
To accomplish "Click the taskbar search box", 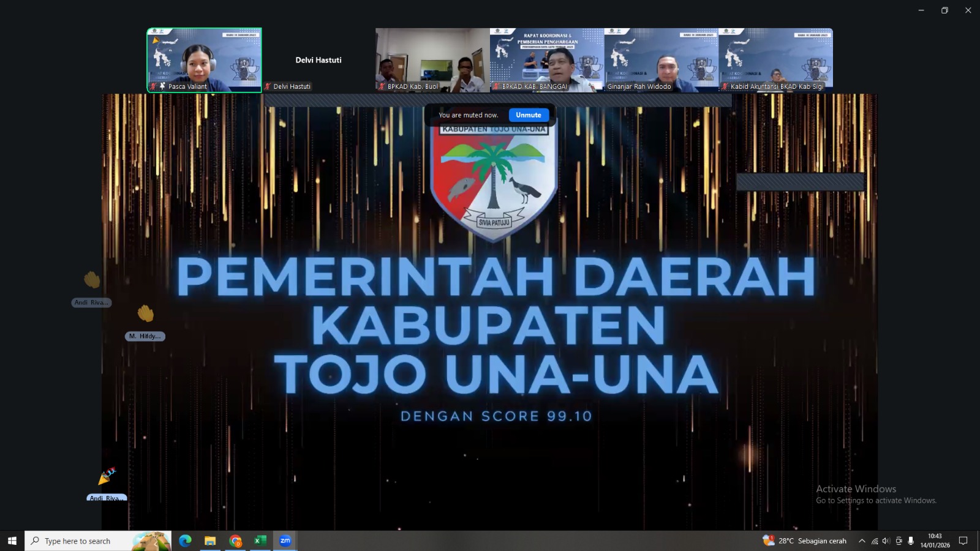I will tap(86, 541).
